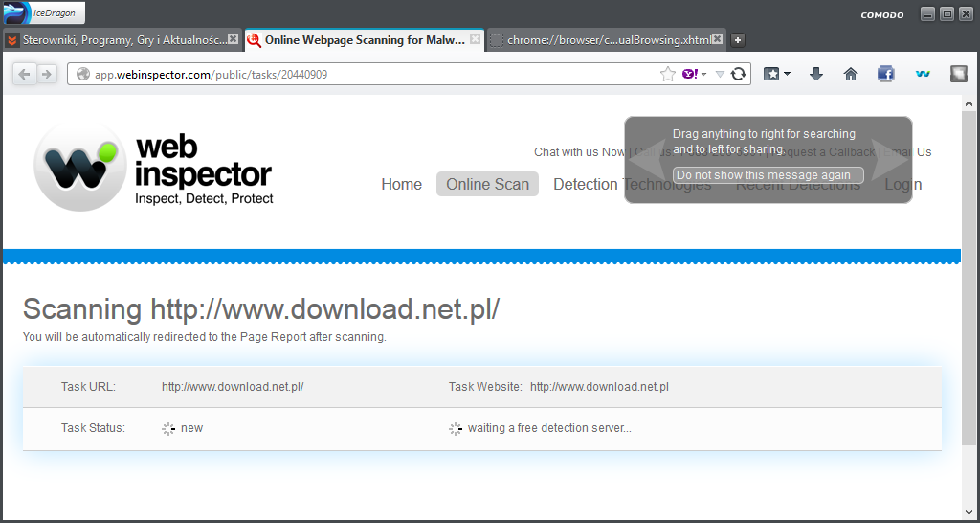Viewport: 980px width, 523px height.
Task: Open a new tab with plus button
Action: 738,40
